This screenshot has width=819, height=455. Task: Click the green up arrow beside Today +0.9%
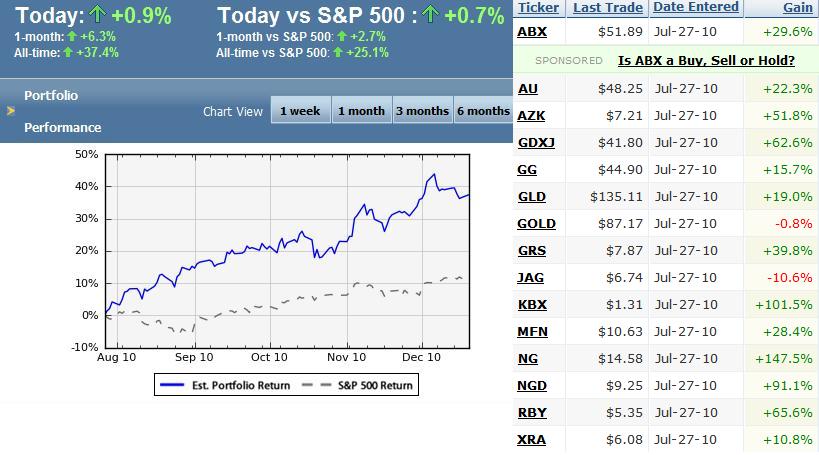point(99,16)
